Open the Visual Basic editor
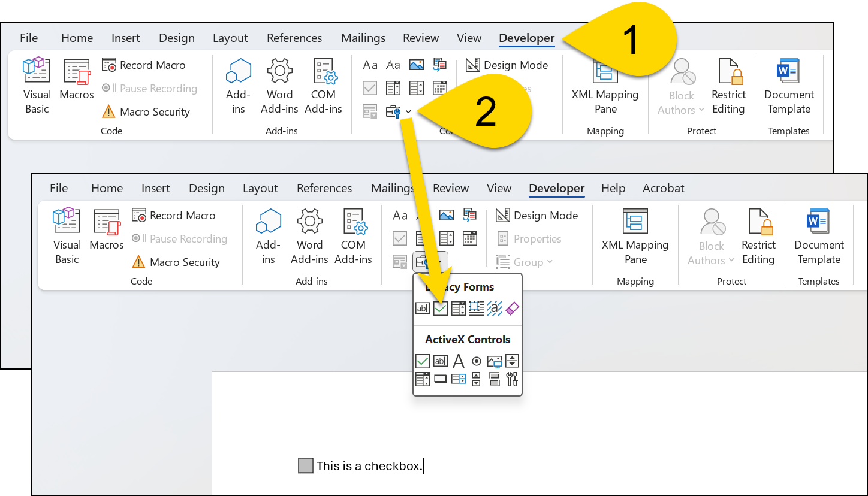The height and width of the screenshot is (496, 868). (67, 235)
